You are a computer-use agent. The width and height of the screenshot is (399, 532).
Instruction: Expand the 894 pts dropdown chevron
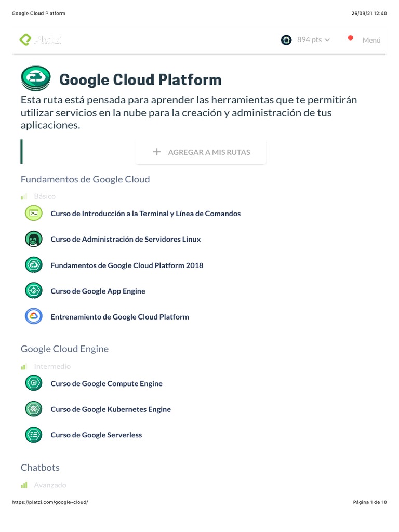click(x=327, y=40)
